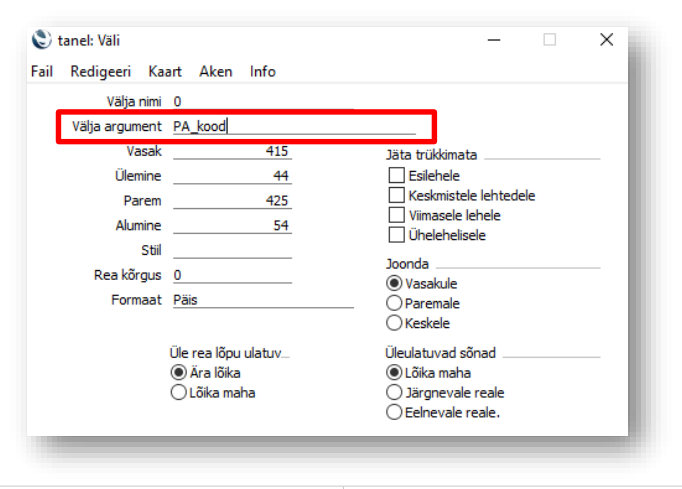682x489 pixels.
Task: Enable the Keskmistele lehtedele checkbox
Action: click(x=396, y=195)
